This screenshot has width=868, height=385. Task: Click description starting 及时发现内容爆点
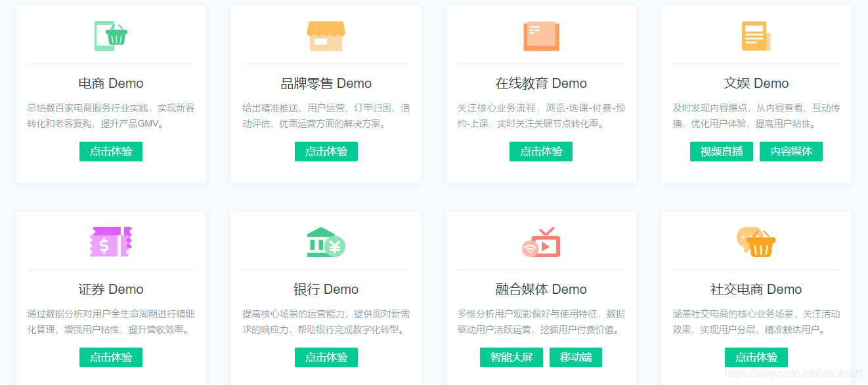756,115
